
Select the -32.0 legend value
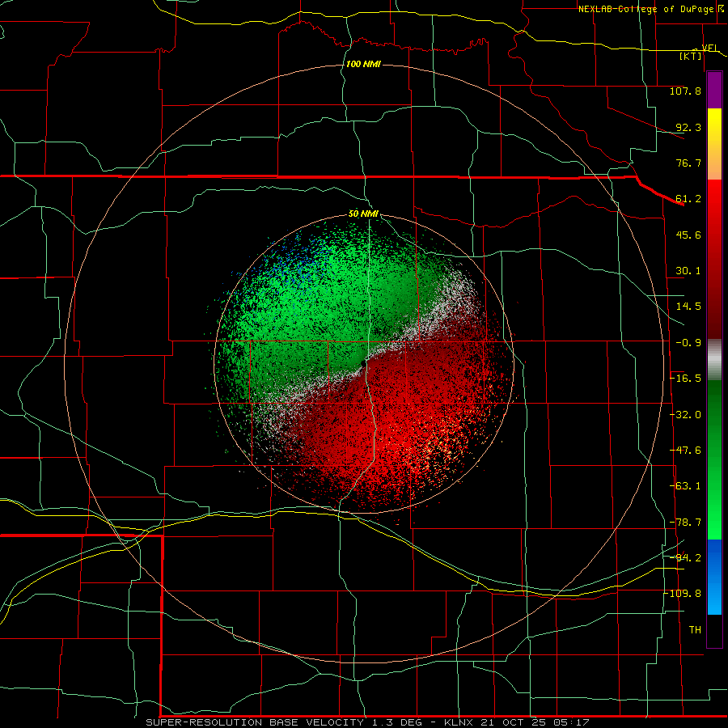coord(685,415)
